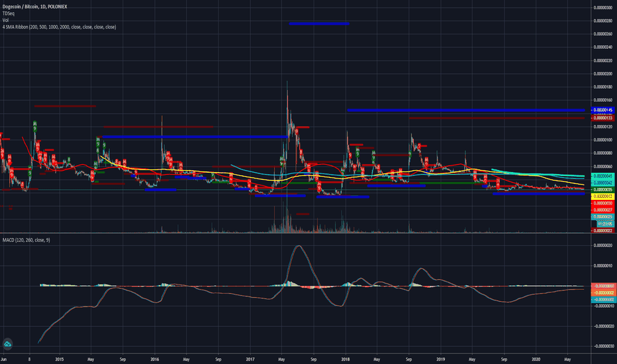The image size is (617, 364).
Task: Click the 0.00000220 price axis label
Action: [602, 61]
